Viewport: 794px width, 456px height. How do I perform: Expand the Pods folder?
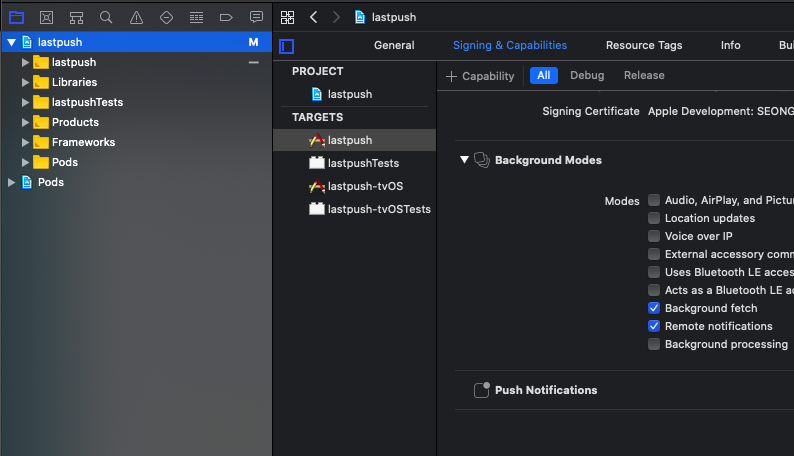pyautogui.click(x=25, y=162)
